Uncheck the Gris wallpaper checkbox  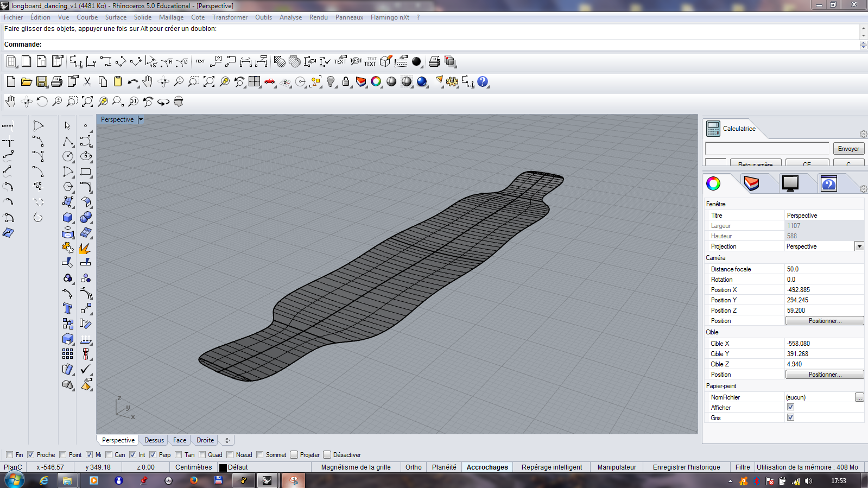pyautogui.click(x=790, y=417)
